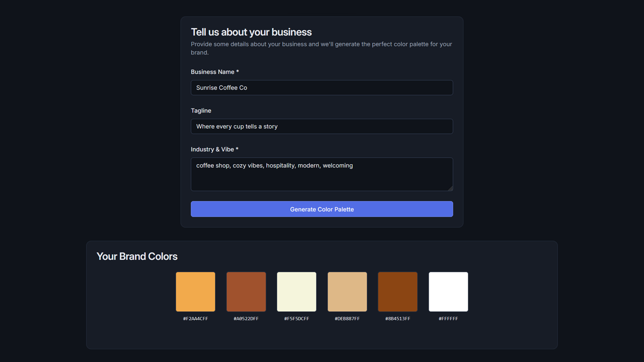Grab the textarea resize handle corner
Viewport: 644px width, 362px height.
click(x=450, y=189)
